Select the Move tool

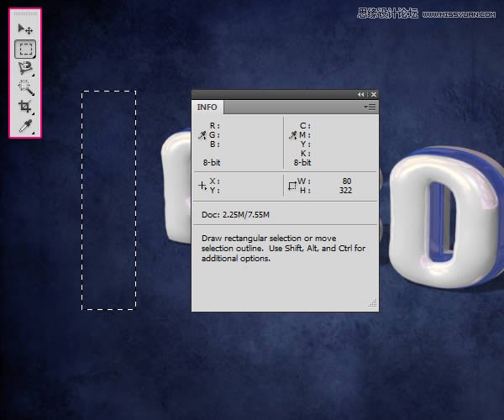click(x=25, y=29)
